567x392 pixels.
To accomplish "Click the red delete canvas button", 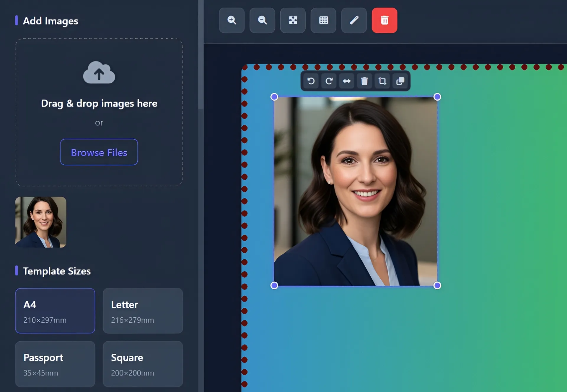I will pos(384,20).
